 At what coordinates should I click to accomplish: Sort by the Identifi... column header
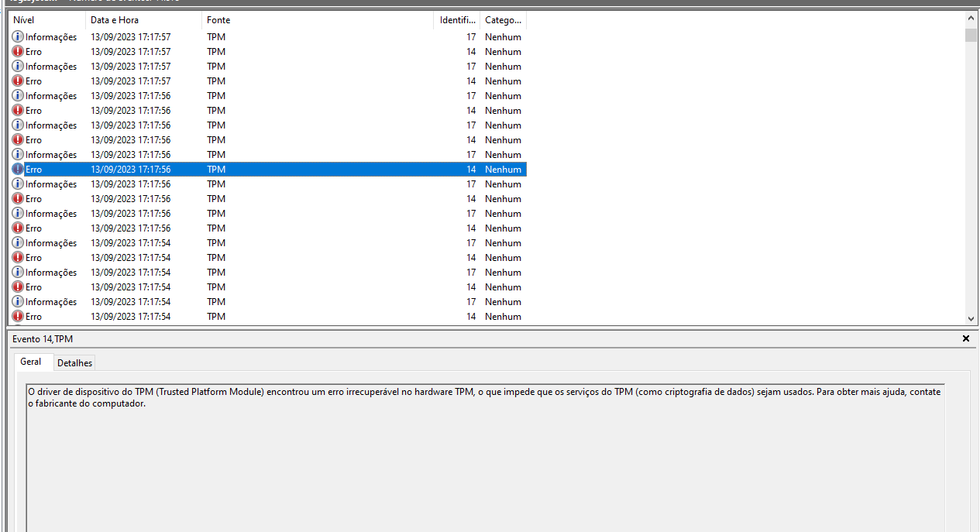tap(457, 20)
